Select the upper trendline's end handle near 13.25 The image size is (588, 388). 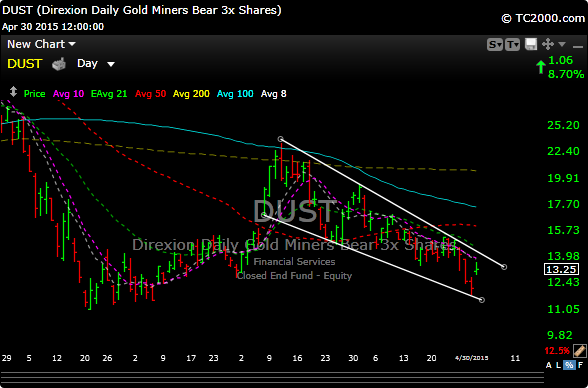(x=504, y=267)
